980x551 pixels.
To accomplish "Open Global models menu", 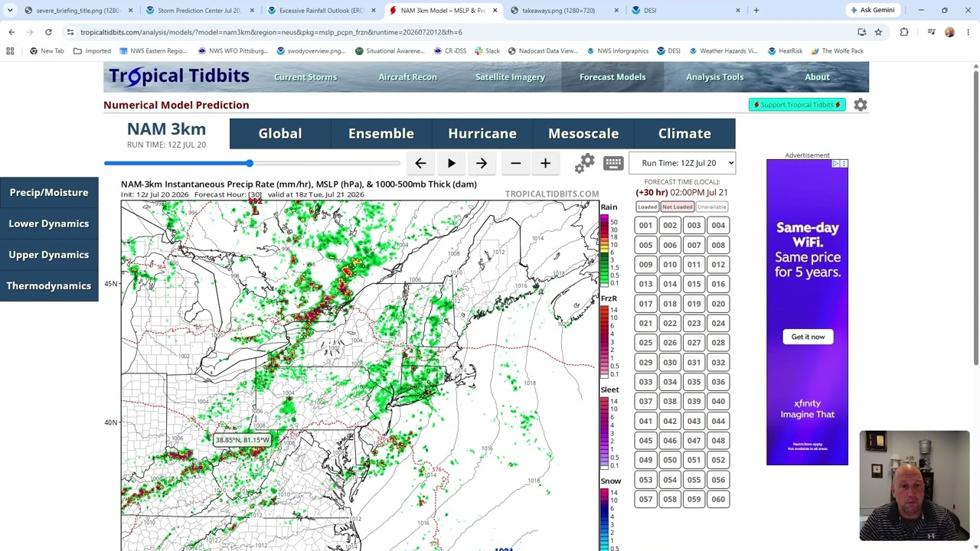I will pyautogui.click(x=280, y=133).
